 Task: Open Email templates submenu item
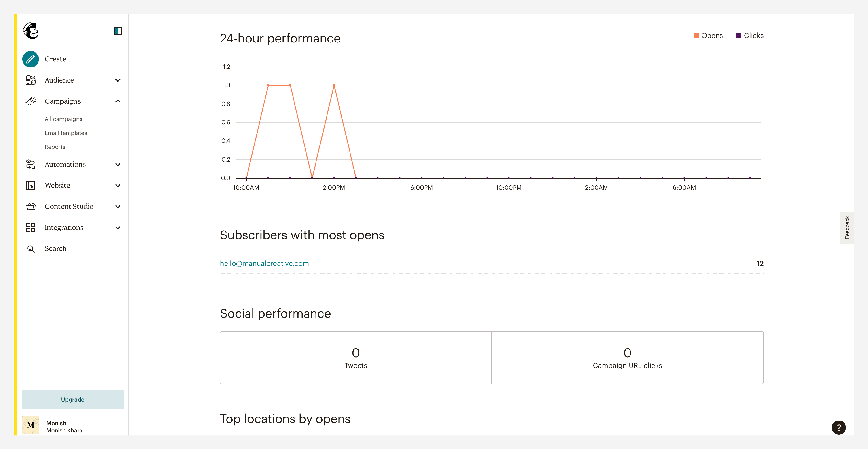pos(66,133)
